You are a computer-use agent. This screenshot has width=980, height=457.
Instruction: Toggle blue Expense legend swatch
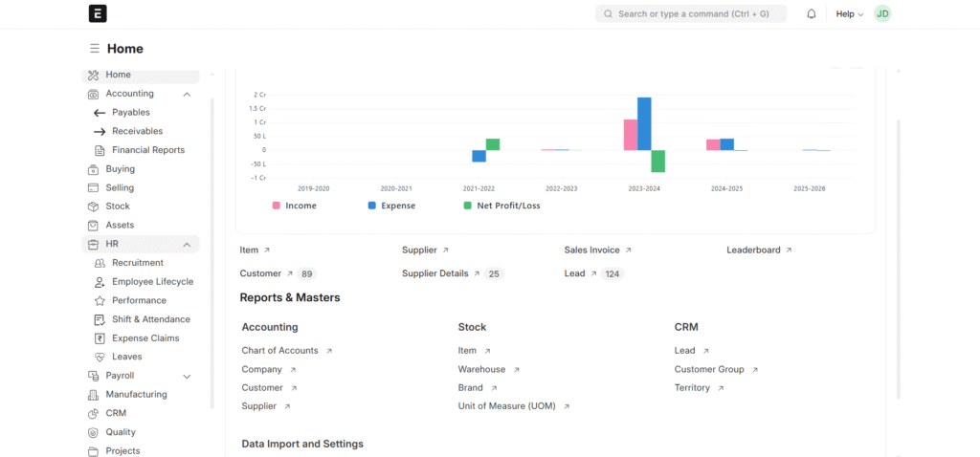coord(372,206)
